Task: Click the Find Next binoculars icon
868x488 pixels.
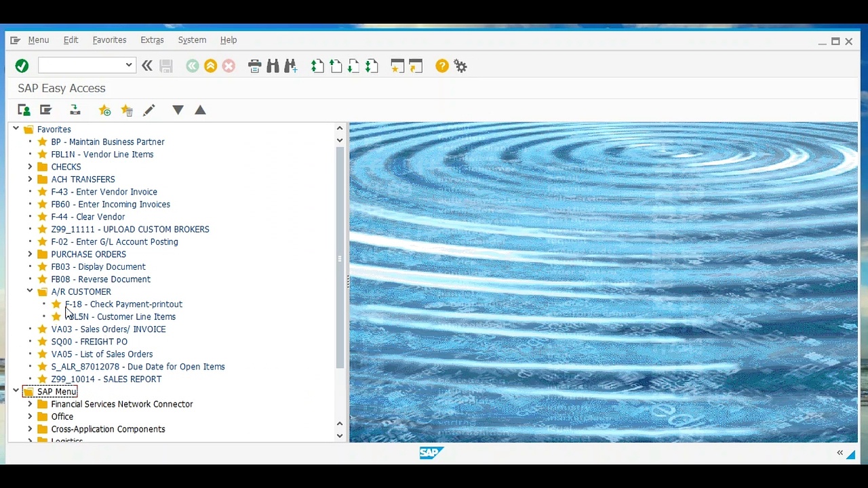Action: (291, 66)
